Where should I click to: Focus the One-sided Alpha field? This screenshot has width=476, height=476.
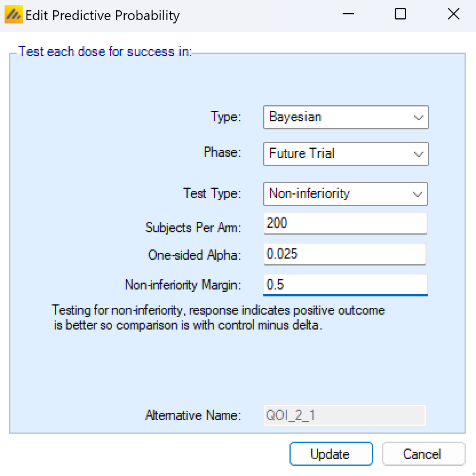pyautogui.click(x=346, y=254)
